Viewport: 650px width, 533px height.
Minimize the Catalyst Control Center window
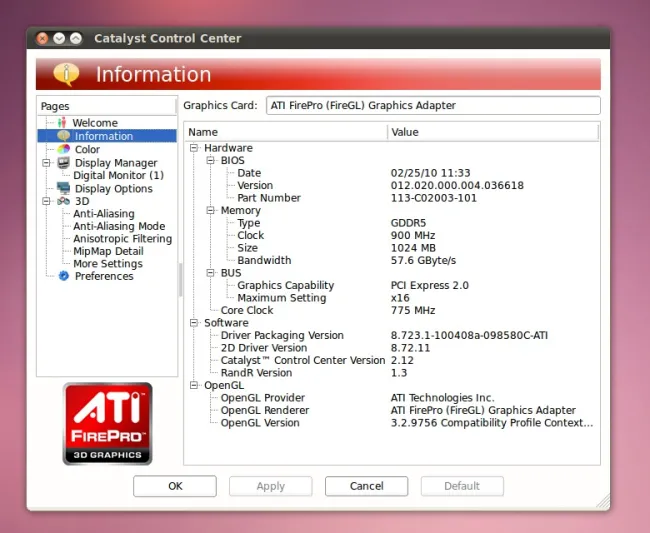pyautogui.click(x=59, y=39)
